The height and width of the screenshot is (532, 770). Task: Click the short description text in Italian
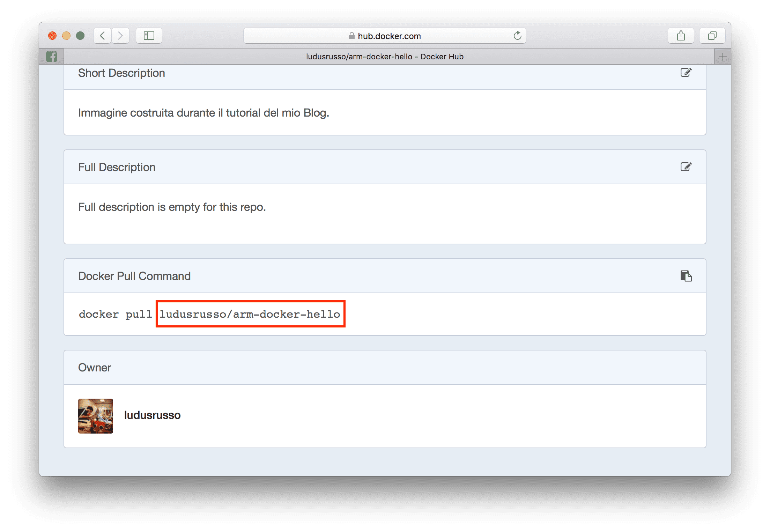203,113
